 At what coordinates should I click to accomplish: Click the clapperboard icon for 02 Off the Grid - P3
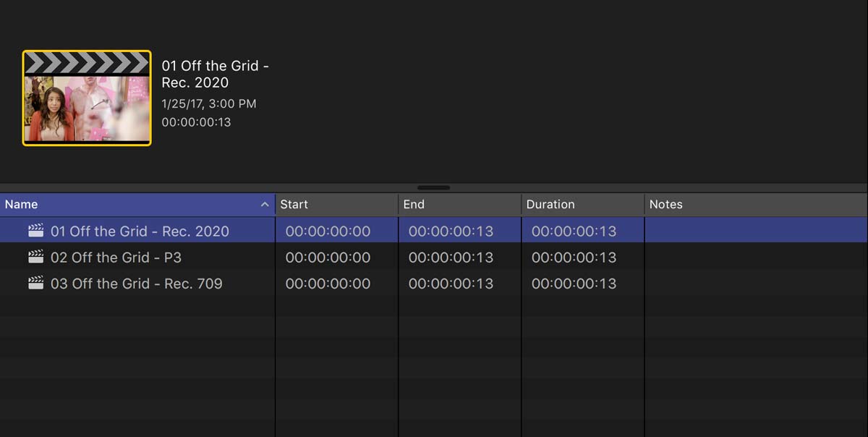click(35, 257)
